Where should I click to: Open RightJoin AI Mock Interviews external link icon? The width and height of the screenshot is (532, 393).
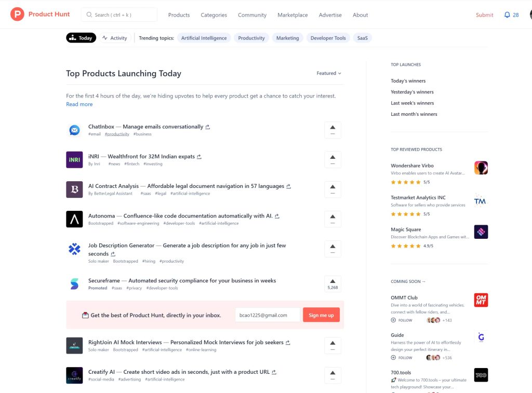(288, 343)
